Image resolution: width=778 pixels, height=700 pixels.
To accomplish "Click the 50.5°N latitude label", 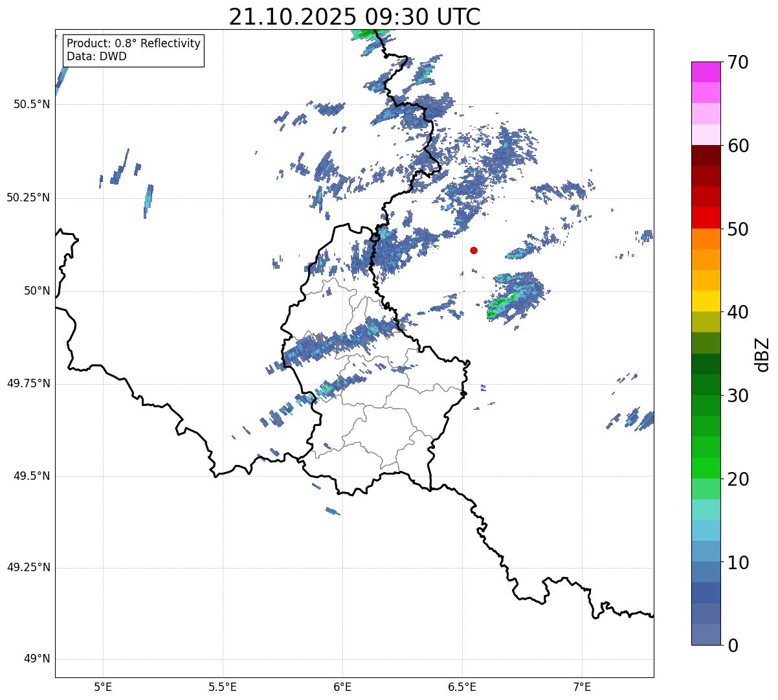I will pyautogui.click(x=32, y=104).
